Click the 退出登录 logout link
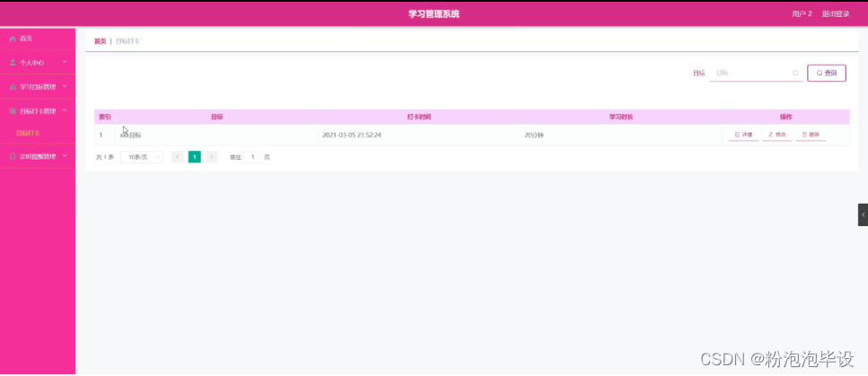Viewport: 868px width, 376px height. (x=836, y=13)
